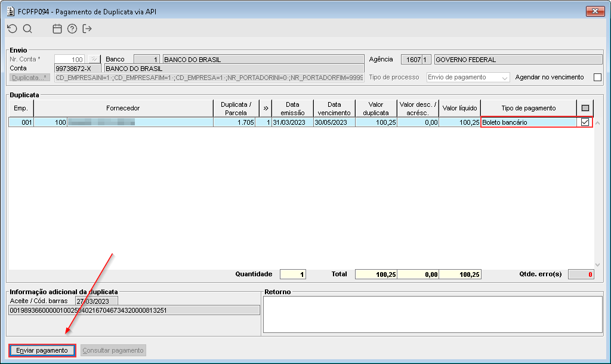Click the total Valor líquido 100,25 field
The width and height of the screenshot is (611, 364).
point(460,274)
